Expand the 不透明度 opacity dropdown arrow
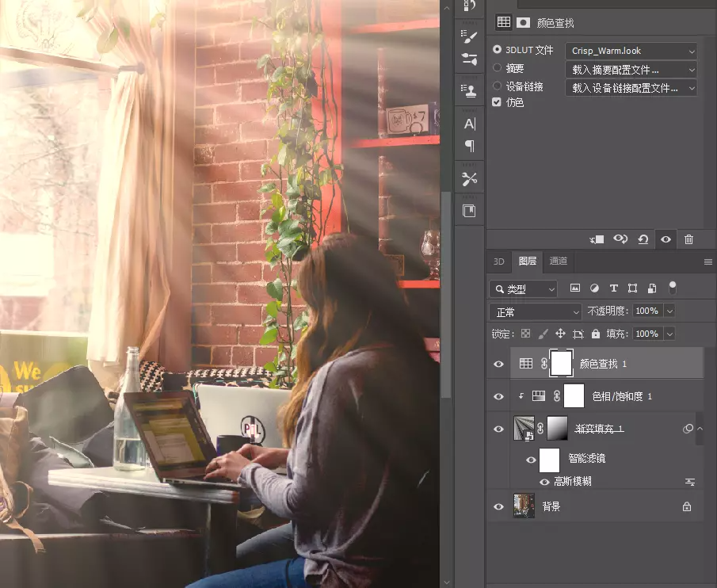Image resolution: width=717 pixels, height=588 pixels. (670, 311)
